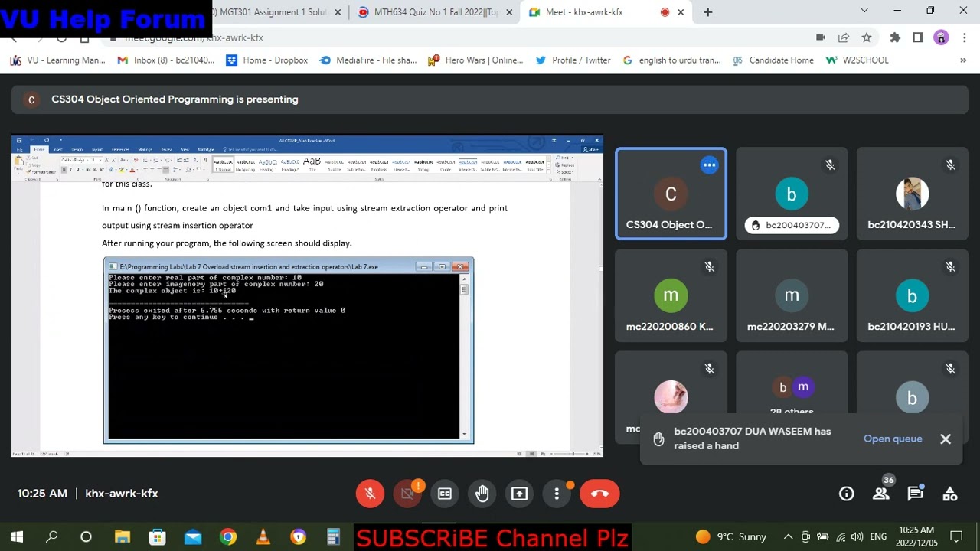Viewport: 980px width, 551px height.
Task: Select bc210420193 HU... participant tile
Action: 912,295
